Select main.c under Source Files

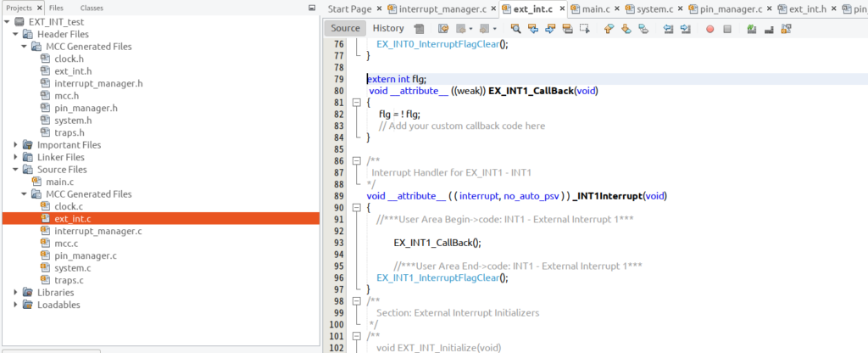tap(60, 182)
